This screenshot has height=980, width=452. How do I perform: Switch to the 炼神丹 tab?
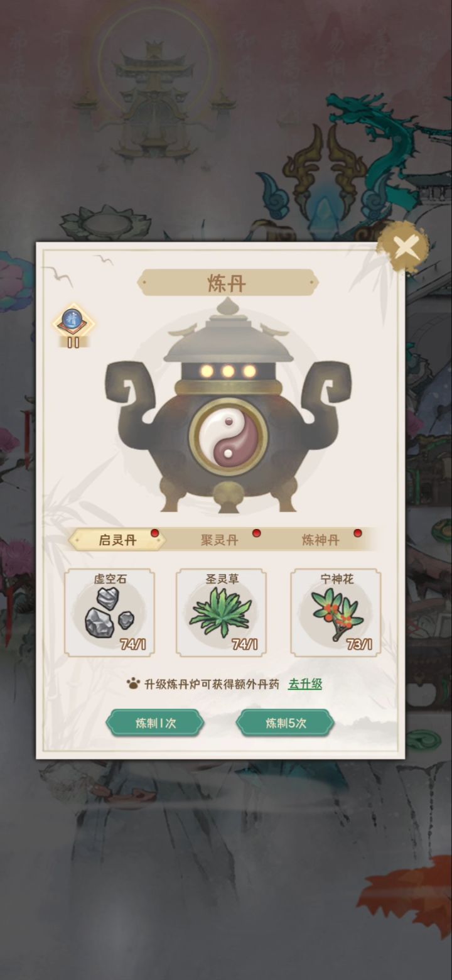point(321,540)
